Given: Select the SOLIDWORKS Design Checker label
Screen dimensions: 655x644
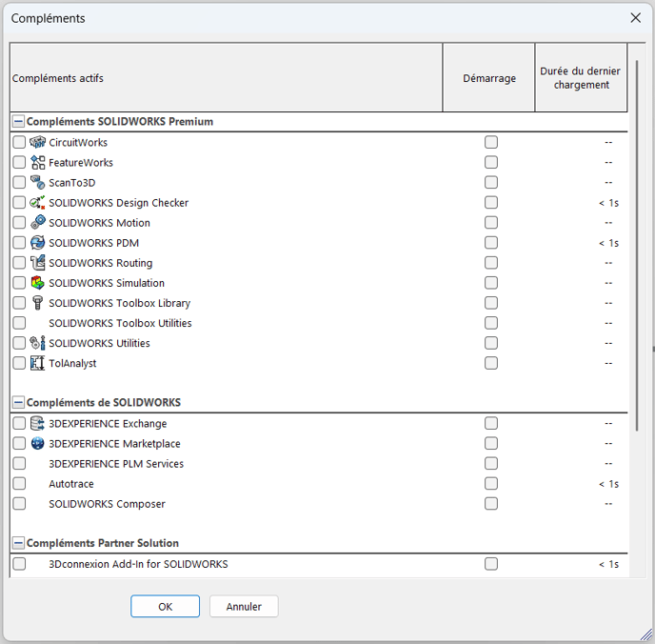Looking at the screenshot, I should point(119,203).
